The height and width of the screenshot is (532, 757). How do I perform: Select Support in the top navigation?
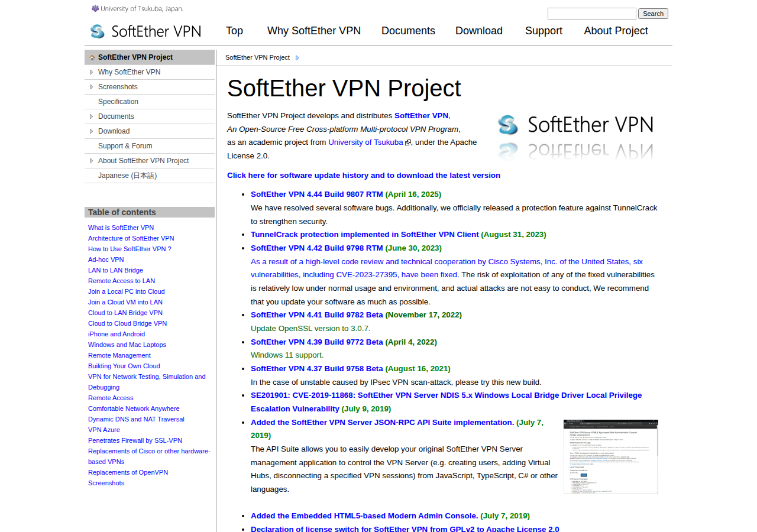pyautogui.click(x=544, y=31)
